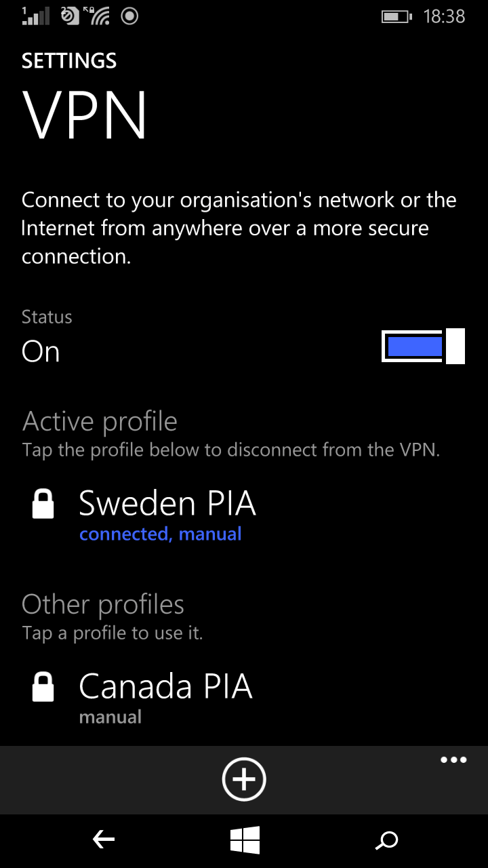Tap the 'manual' label under Canada PIA

[x=110, y=717]
